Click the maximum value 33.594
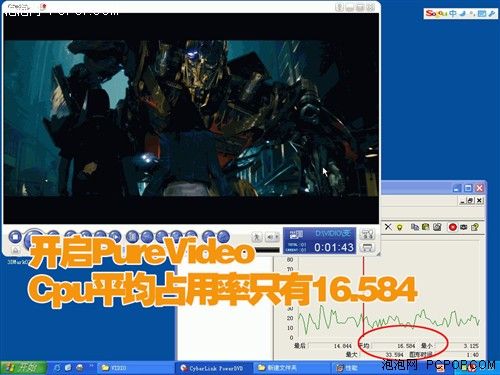 click(394, 354)
